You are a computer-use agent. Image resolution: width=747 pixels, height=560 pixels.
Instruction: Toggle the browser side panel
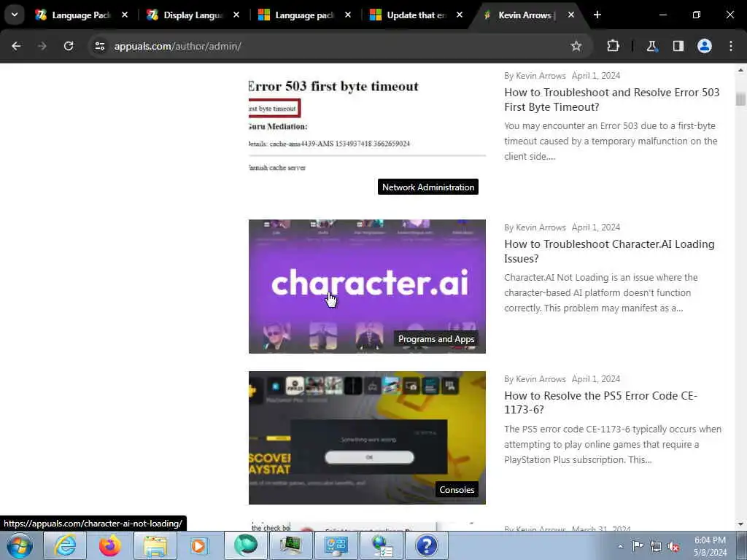[x=678, y=46]
